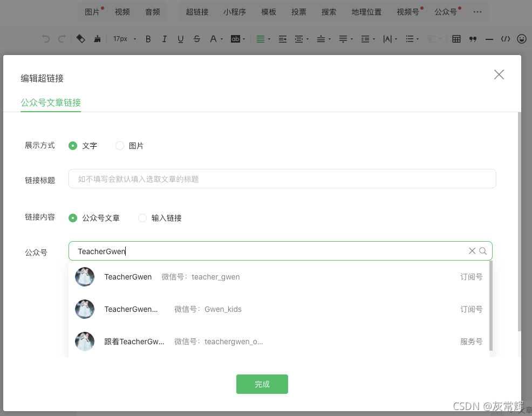Click the dialog's vertical scrollbar
The height and width of the screenshot is (416, 532).
coord(520,222)
